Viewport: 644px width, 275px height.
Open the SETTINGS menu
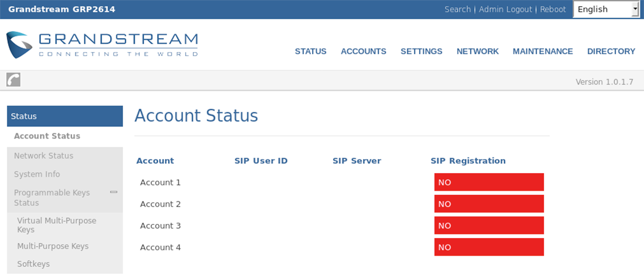click(x=422, y=51)
